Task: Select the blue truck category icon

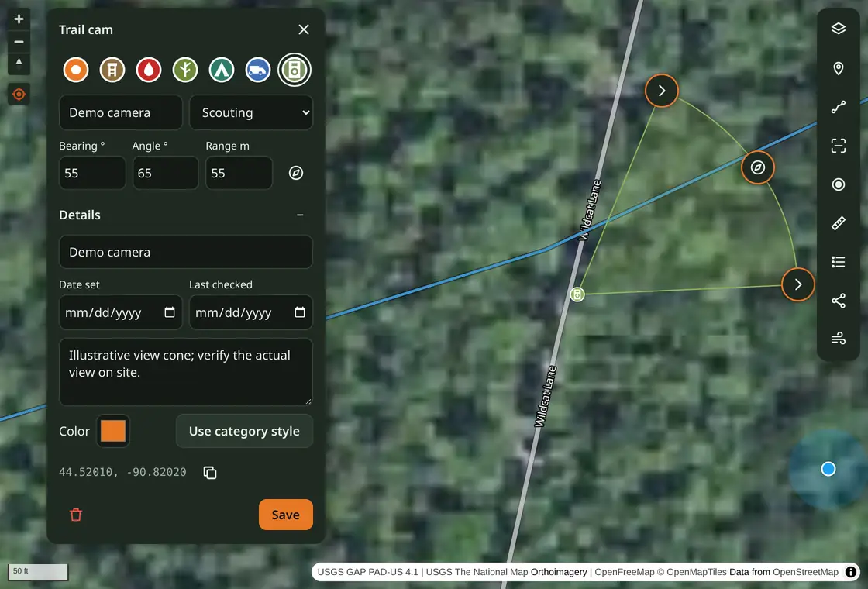Action: click(x=258, y=71)
